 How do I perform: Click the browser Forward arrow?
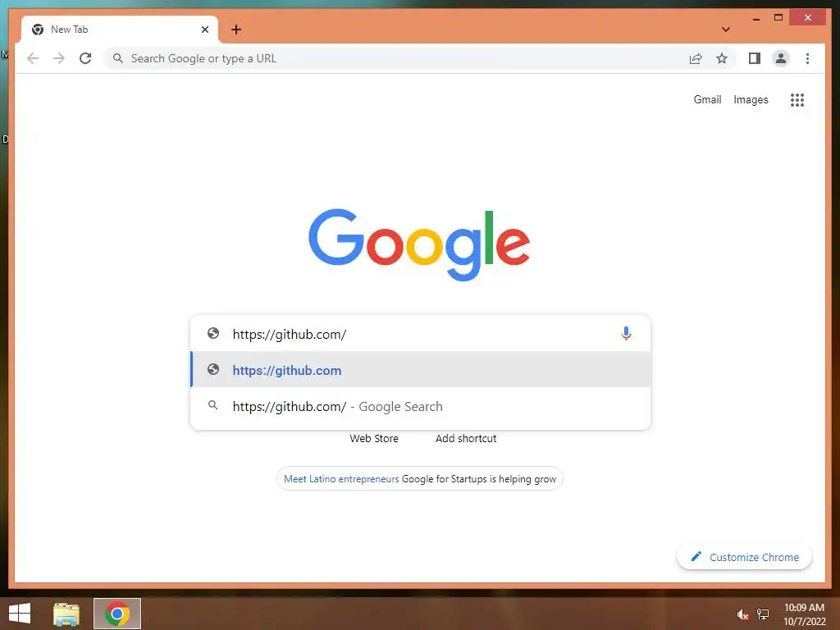click(x=59, y=58)
